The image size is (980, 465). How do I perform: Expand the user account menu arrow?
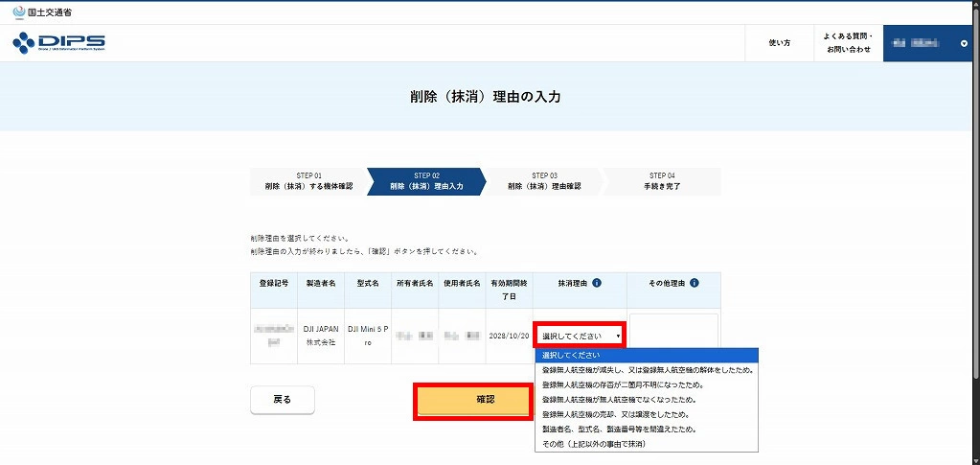coord(964,43)
